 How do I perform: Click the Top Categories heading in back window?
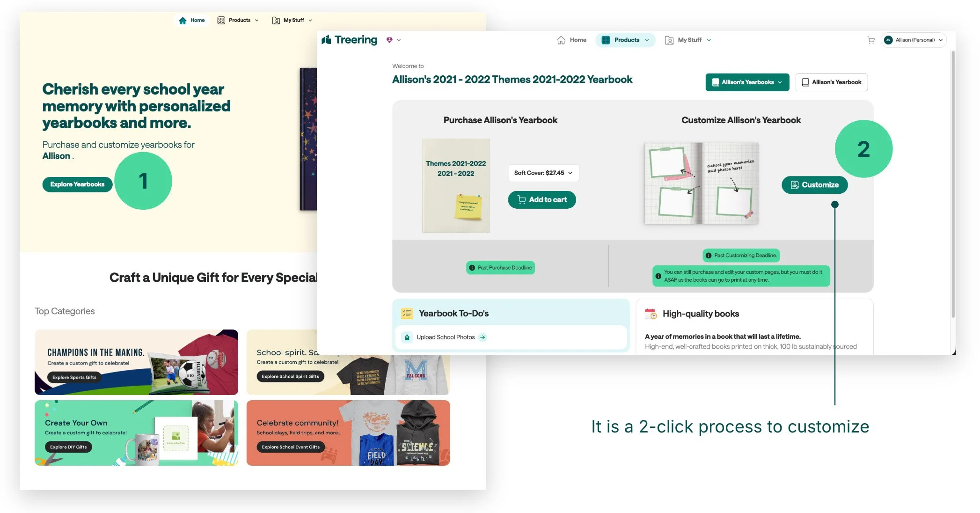pyautogui.click(x=65, y=311)
